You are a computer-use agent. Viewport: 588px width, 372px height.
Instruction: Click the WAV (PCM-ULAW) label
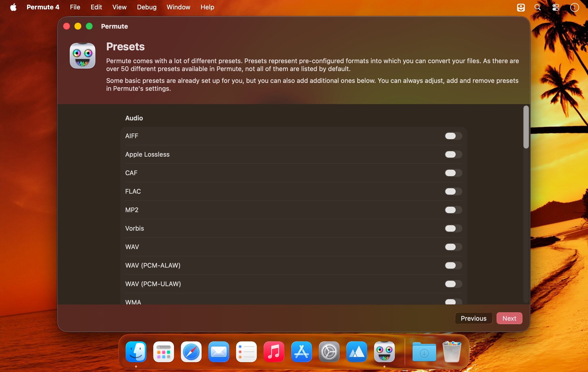tap(153, 284)
